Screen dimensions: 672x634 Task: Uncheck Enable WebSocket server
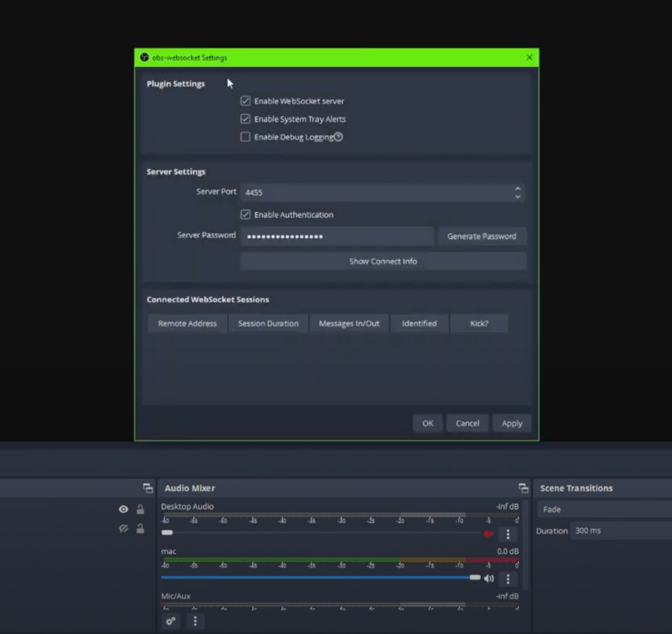tap(245, 100)
